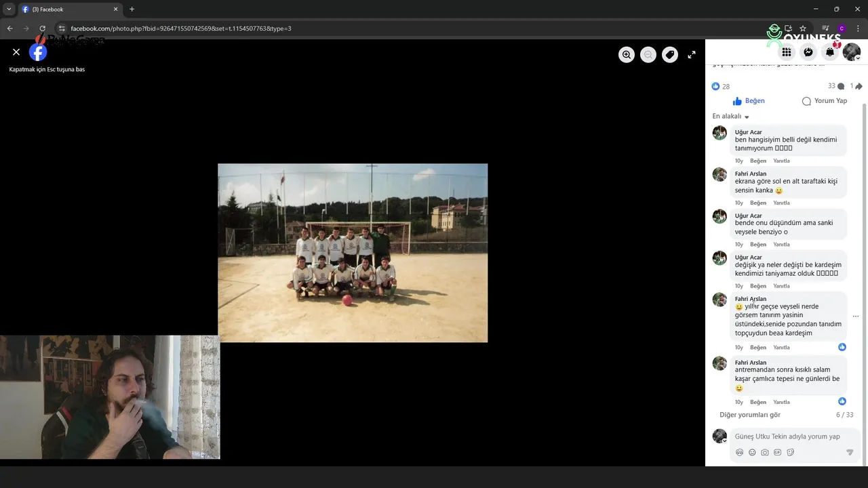
Task: Open the account profile menu
Action: point(852,52)
